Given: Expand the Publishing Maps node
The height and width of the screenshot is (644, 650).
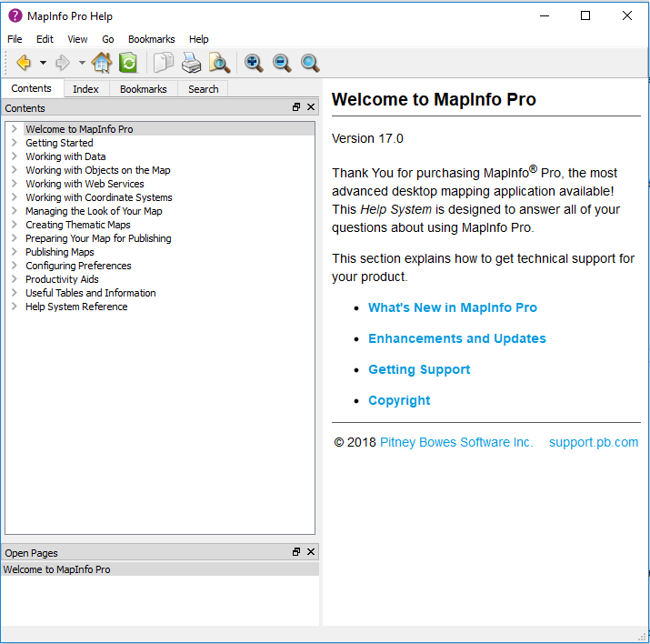Looking at the screenshot, I should (15, 252).
